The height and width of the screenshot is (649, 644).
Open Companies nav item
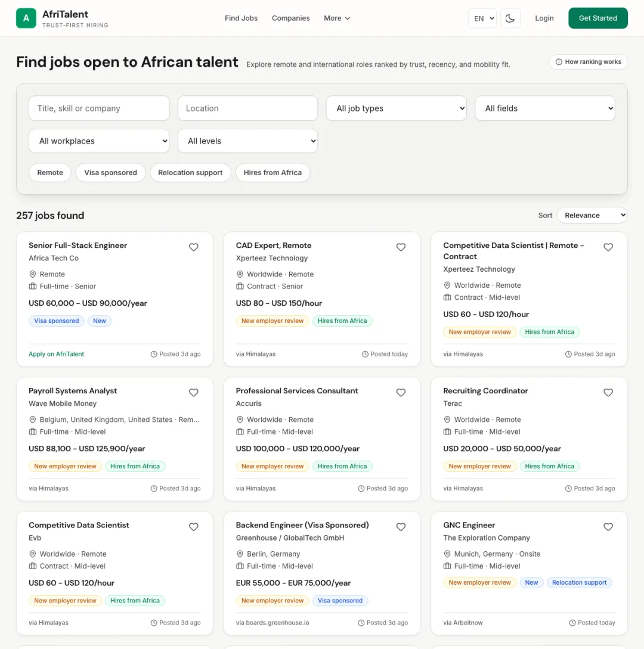(291, 18)
